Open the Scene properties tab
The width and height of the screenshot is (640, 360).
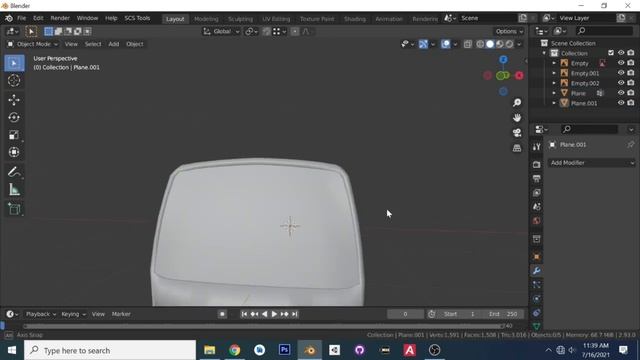pyautogui.click(x=536, y=207)
